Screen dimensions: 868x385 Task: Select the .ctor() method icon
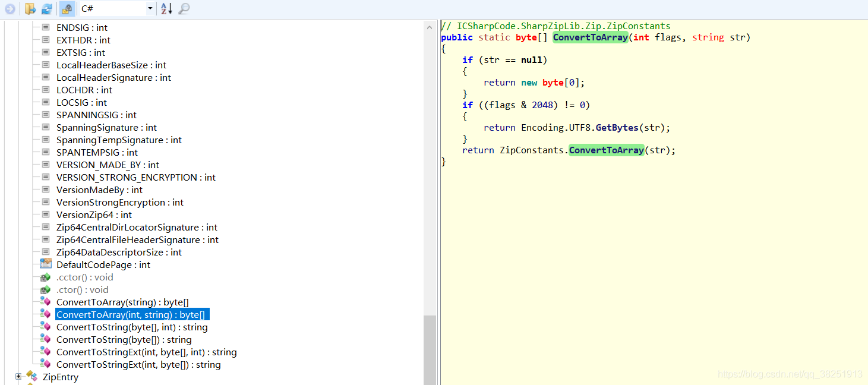46,289
